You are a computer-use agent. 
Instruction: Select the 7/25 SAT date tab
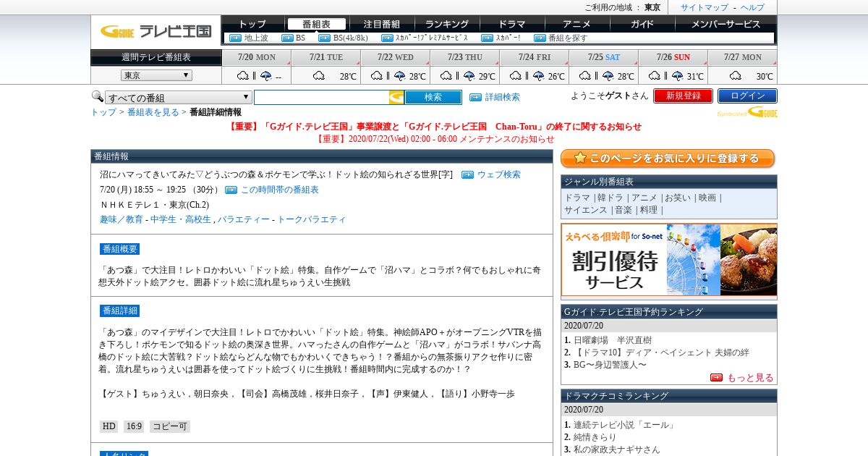pos(604,57)
